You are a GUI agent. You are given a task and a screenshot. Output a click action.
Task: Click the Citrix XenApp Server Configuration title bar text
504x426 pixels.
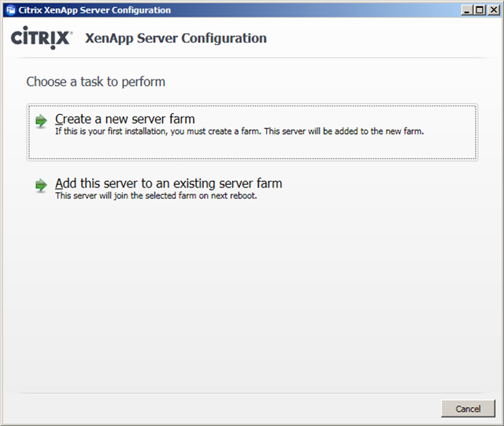(94, 10)
